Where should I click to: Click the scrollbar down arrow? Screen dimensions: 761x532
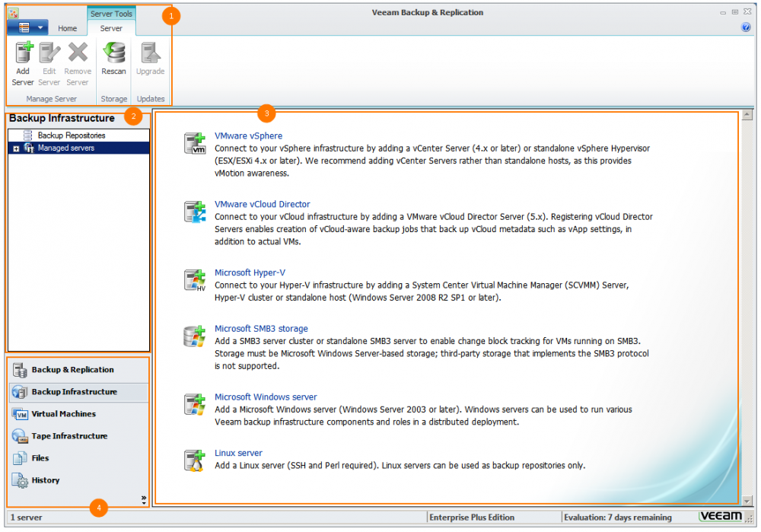pos(747,501)
